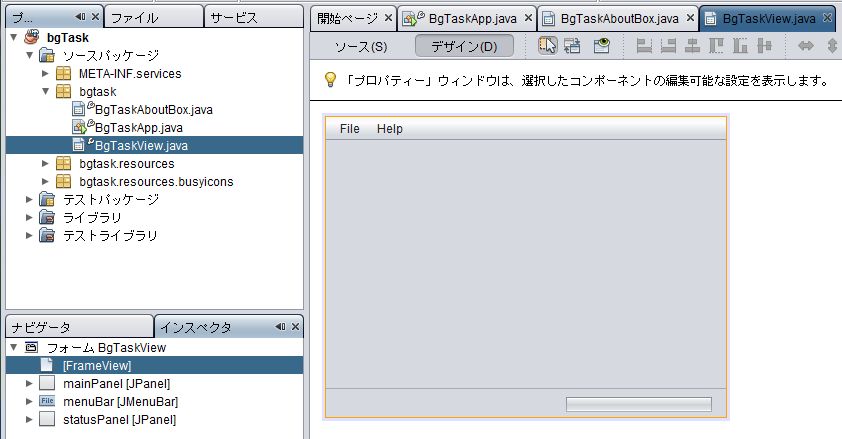Switch to ソース(S) source view
The height and width of the screenshot is (439, 842).
coord(360,47)
